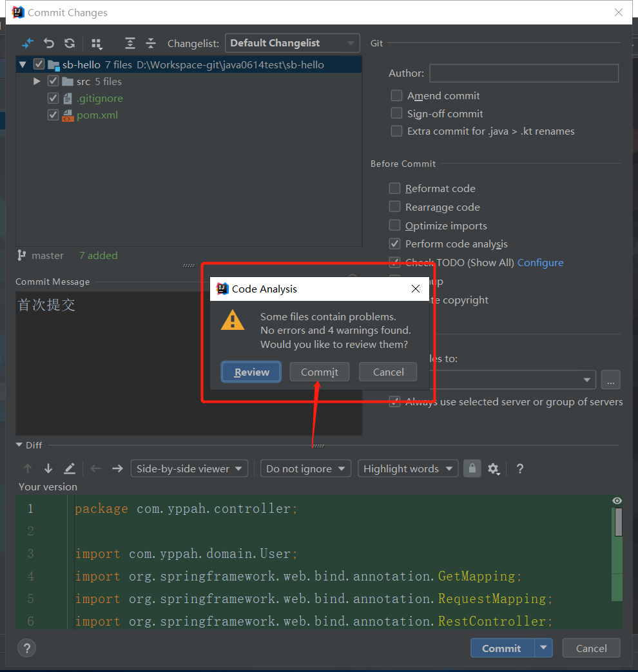The height and width of the screenshot is (672, 638).
Task: Click the Author input field
Action: pyautogui.click(x=523, y=73)
